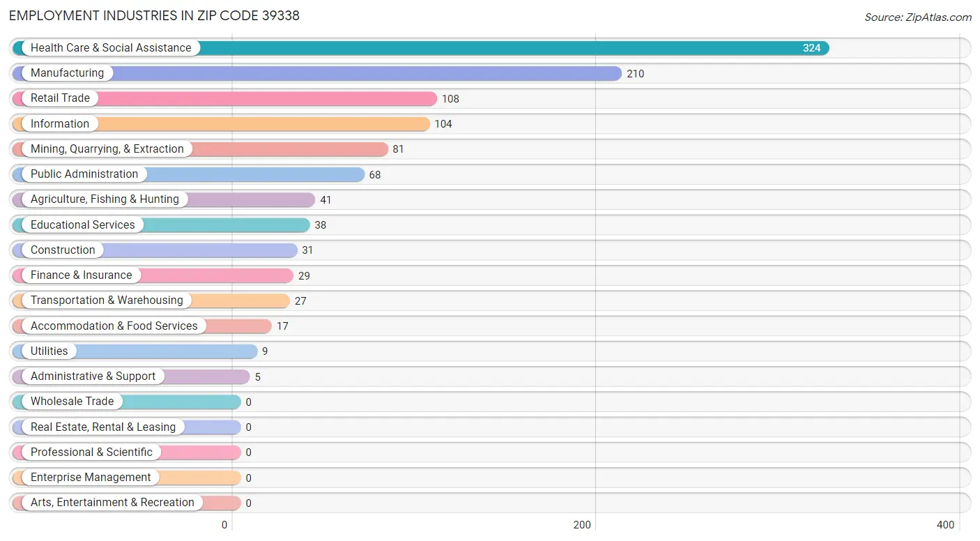Click Transportation & Warehousing label
980x541 pixels.
click(x=107, y=300)
